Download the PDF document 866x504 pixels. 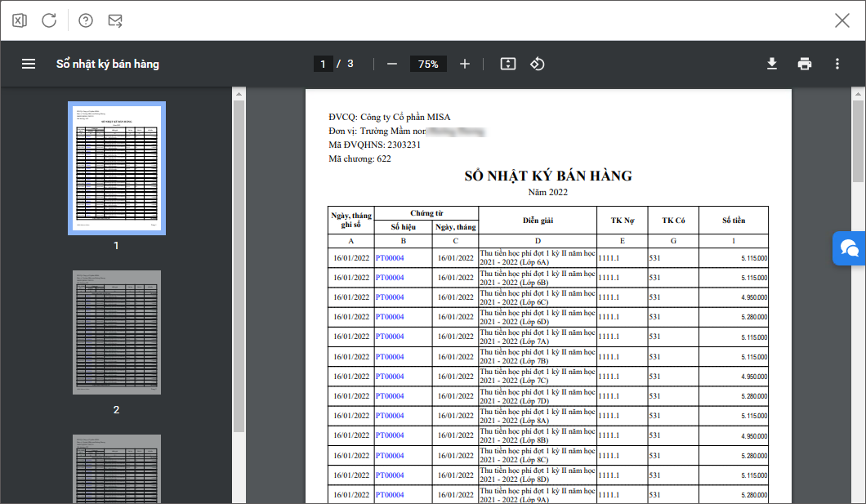coord(772,64)
